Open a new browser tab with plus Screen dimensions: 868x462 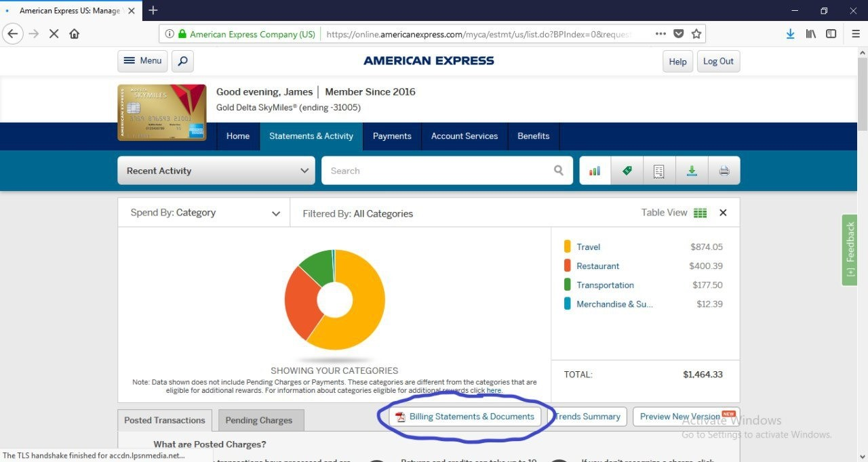[x=153, y=10]
